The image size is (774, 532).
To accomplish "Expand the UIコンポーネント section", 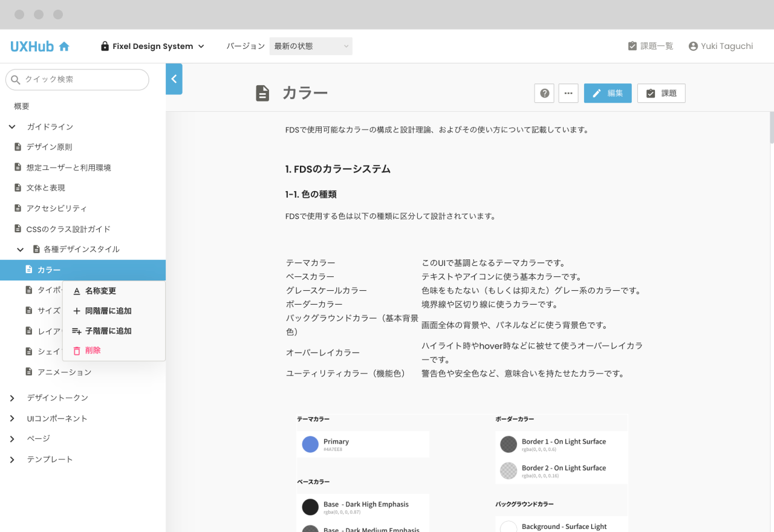I will [x=12, y=418].
